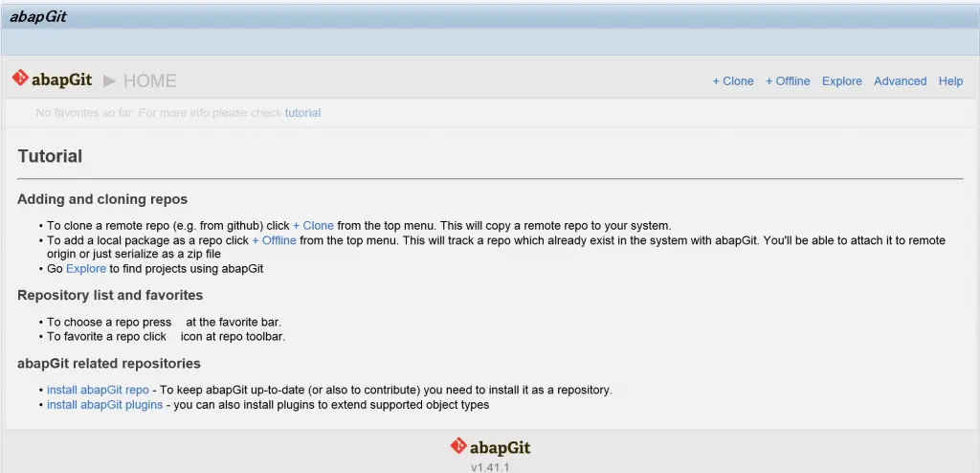
Task: Click the 'To favorite a repo click' line
Action: tap(166, 337)
